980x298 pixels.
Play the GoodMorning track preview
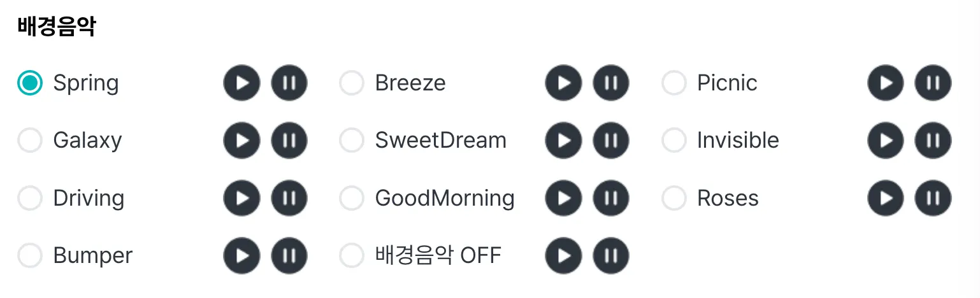pyautogui.click(x=563, y=198)
